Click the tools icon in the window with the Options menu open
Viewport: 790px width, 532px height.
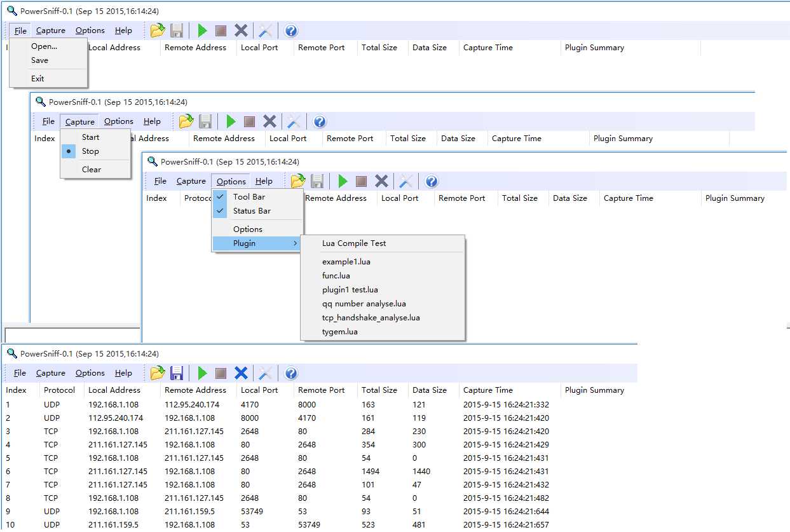point(406,181)
